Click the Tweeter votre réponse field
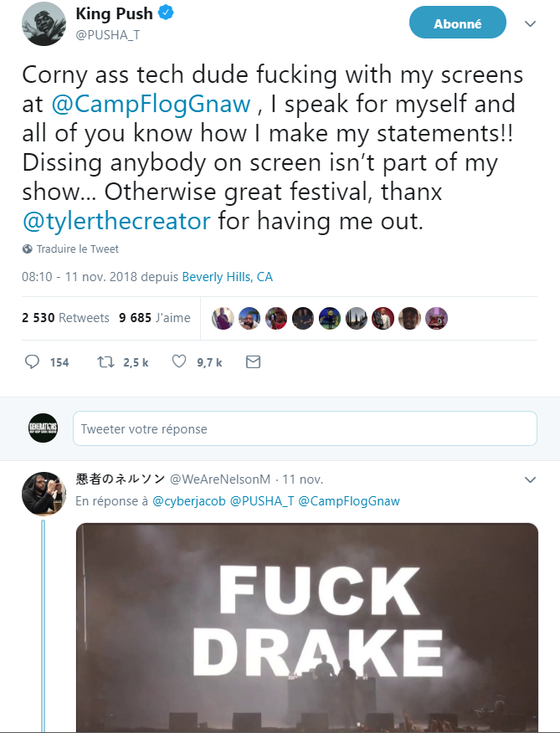560x733 pixels. coord(305,428)
